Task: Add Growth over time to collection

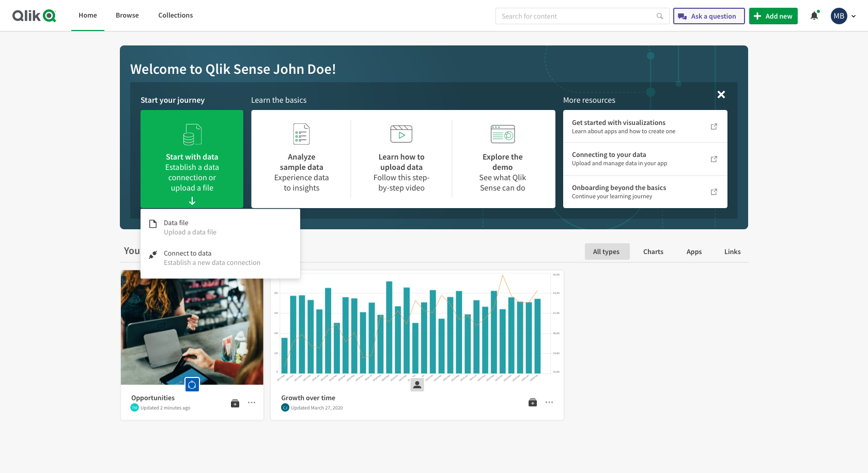Action: click(533, 403)
